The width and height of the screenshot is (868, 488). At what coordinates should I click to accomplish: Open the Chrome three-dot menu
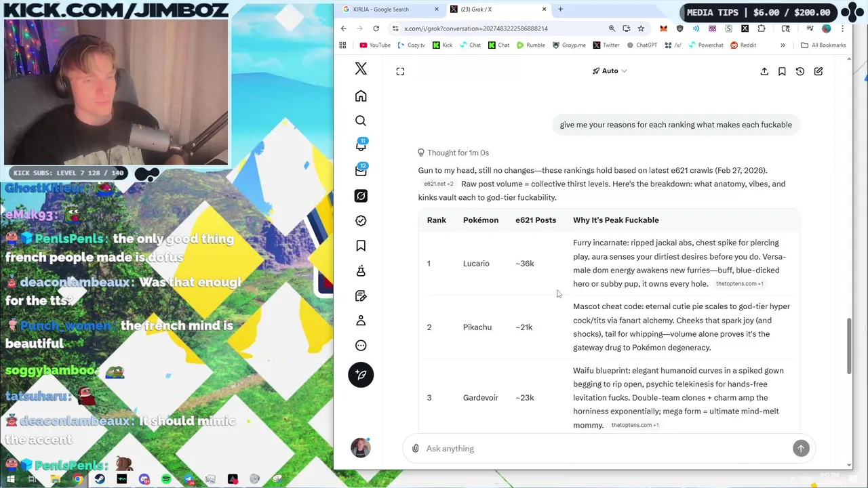pos(842,28)
